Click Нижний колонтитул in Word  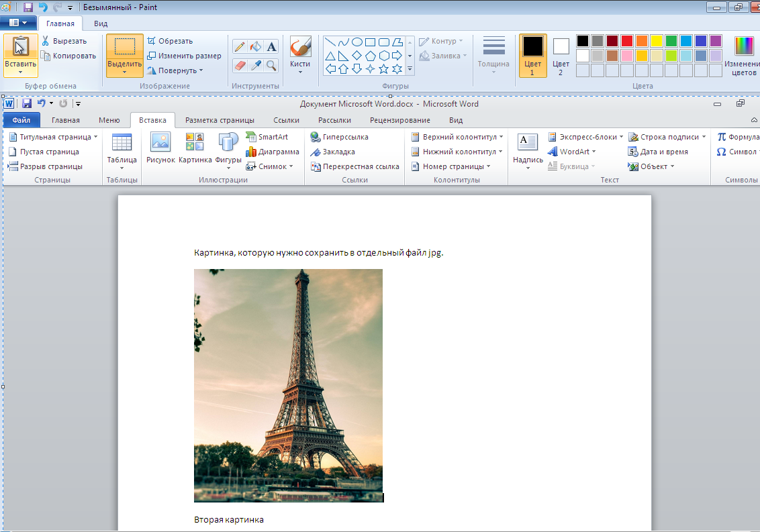(457, 152)
